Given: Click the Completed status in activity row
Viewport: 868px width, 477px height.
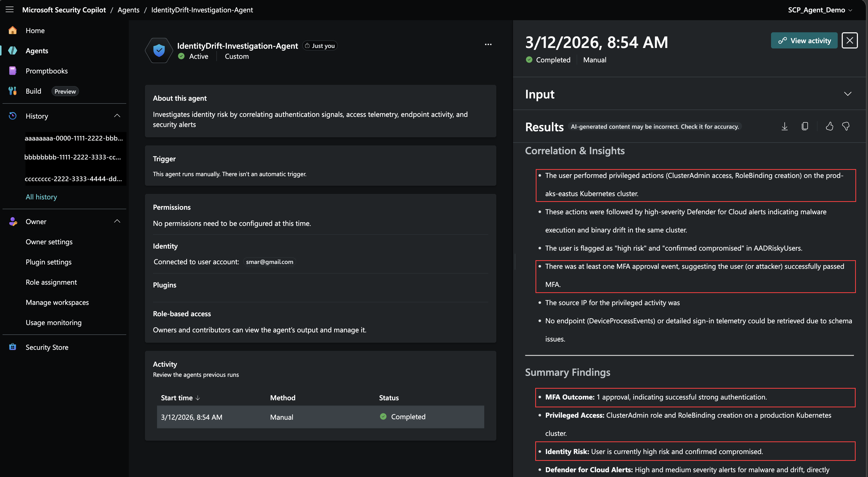Looking at the screenshot, I should tap(403, 417).
